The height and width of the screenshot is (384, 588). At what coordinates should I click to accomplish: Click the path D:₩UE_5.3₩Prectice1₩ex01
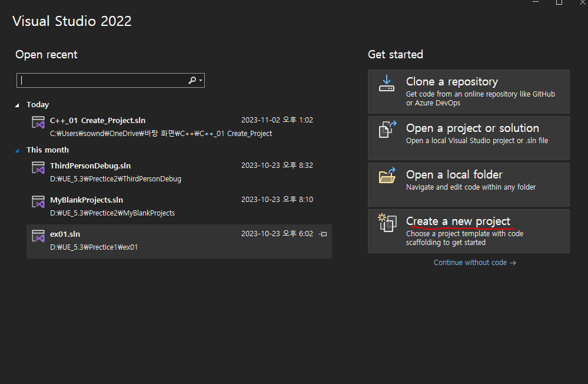(x=94, y=247)
